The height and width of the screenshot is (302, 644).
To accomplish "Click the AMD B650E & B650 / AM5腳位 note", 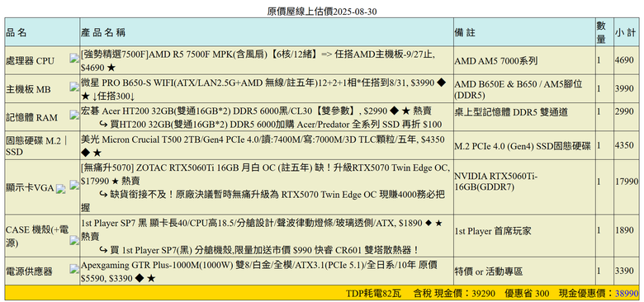I will coord(519,89).
